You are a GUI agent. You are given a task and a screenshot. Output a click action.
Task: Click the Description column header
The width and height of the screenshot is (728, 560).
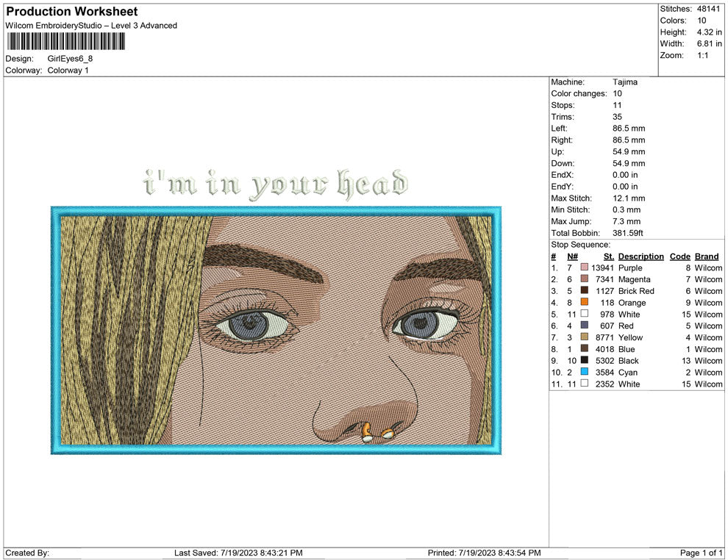(640, 256)
